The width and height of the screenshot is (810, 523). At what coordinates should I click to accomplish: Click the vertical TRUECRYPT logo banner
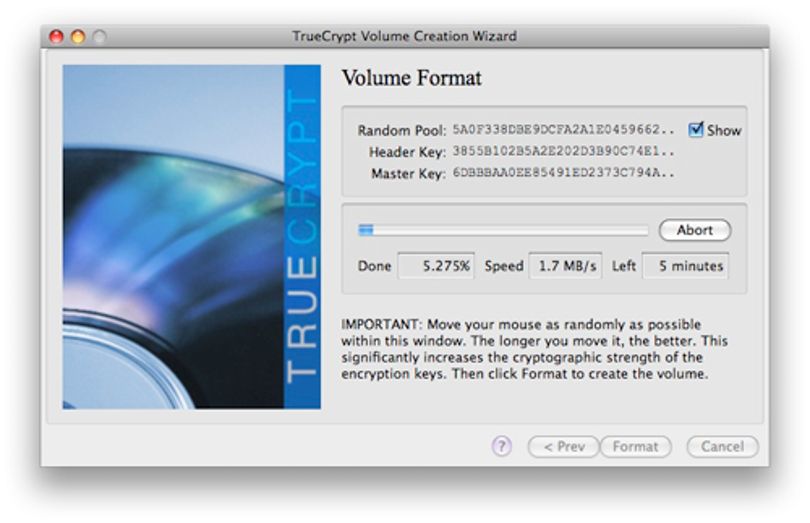tap(302, 237)
